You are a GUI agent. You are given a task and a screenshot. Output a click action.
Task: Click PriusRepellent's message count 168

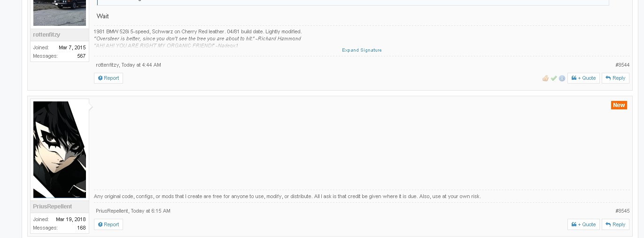(x=81, y=228)
